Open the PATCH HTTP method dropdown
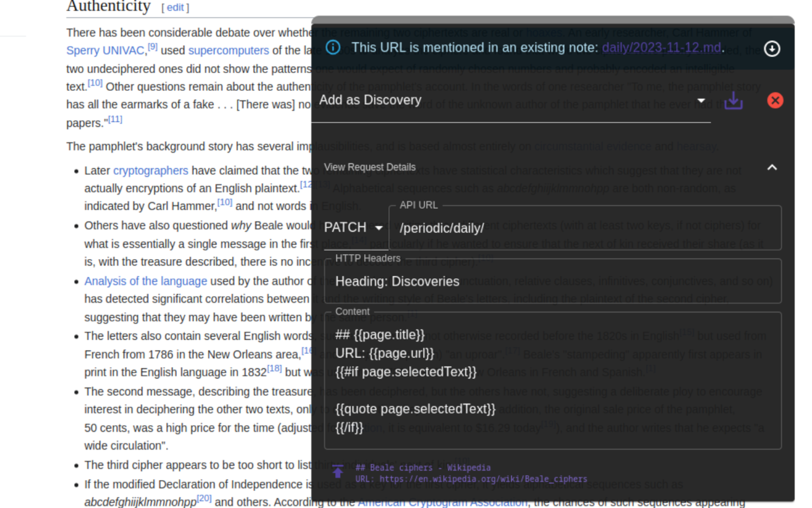Image resolution: width=812 pixels, height=508 pixels. coord(354,228)
